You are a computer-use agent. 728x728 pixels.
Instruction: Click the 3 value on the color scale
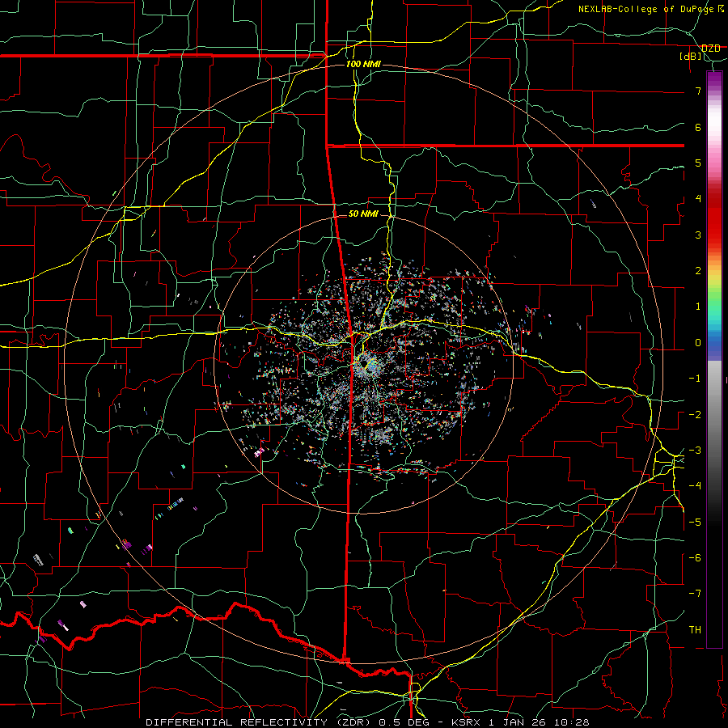click(x=698, y=235)
